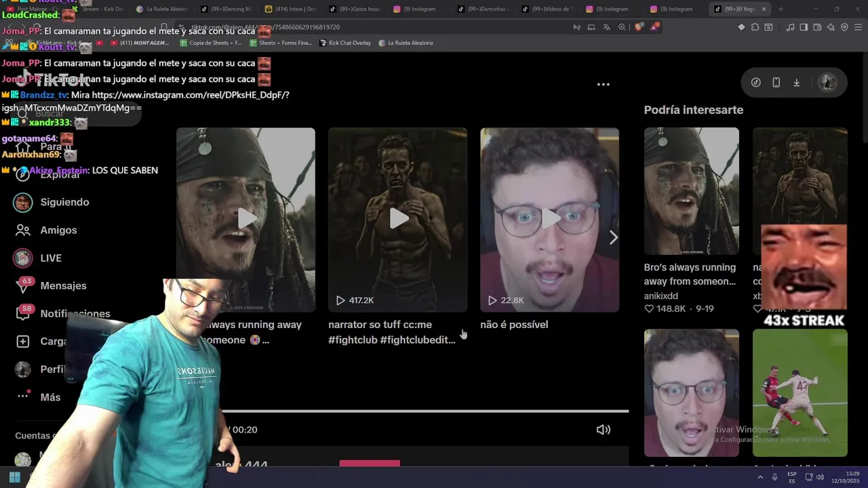Open the anikixdd creator link
The image size is (868, 488).
pos(660,296)
